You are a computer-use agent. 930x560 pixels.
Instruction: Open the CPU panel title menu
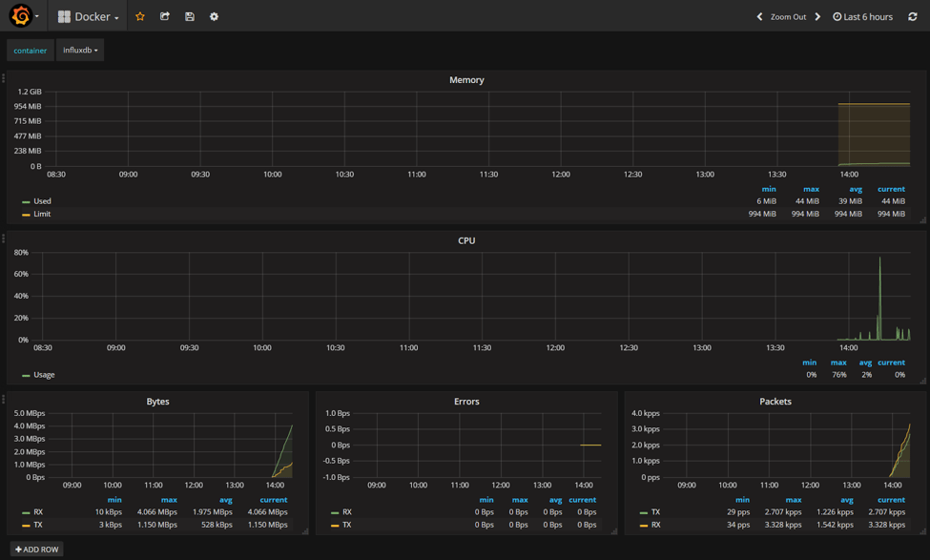pyautogui.click(x=466, y=240)
